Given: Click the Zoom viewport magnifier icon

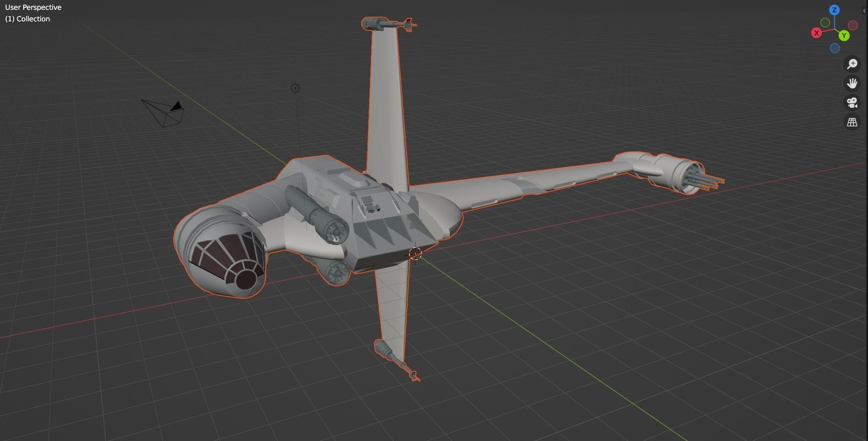Looking at the screenshot, I should point(852,64).
